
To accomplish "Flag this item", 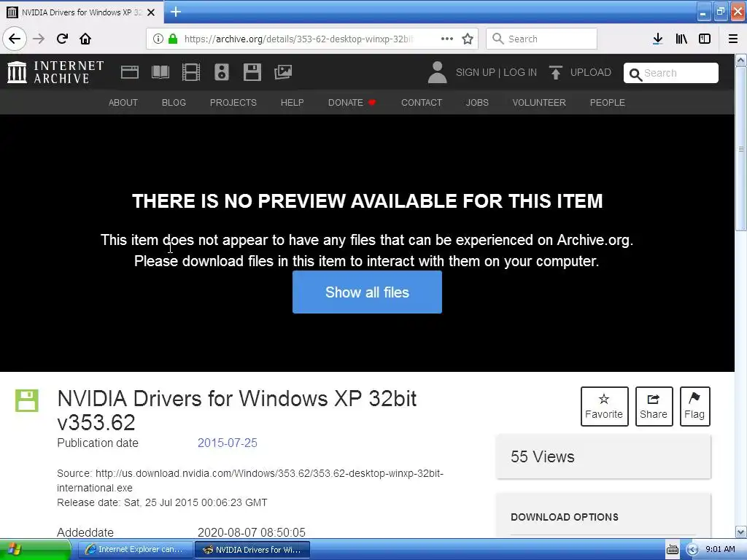I will [x=694, y=406].
